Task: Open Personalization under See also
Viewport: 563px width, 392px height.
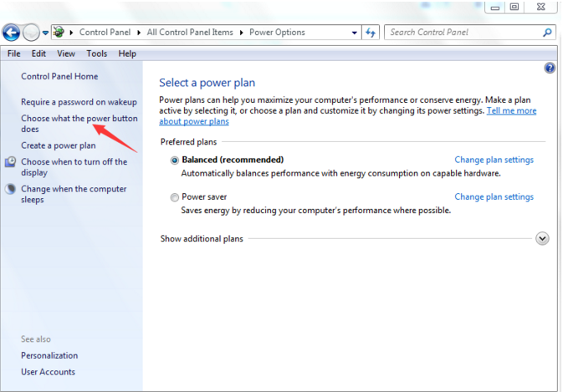Action: tap(49, 355)
